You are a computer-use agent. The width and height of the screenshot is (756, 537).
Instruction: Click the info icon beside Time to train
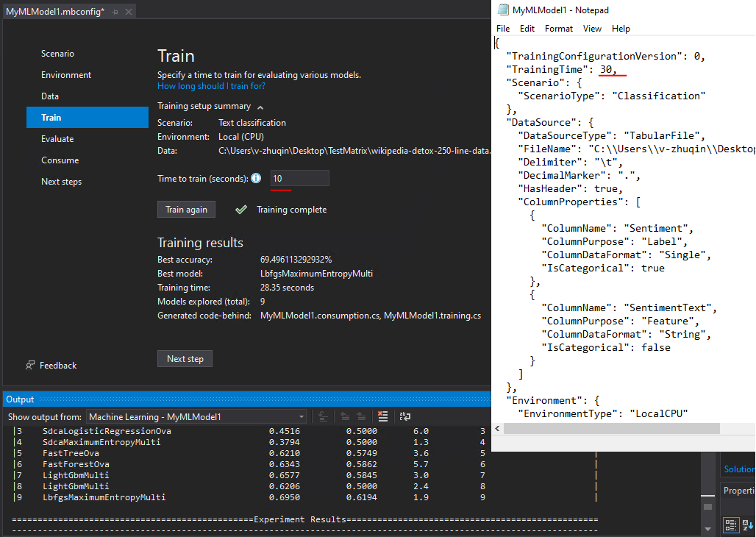256,179
